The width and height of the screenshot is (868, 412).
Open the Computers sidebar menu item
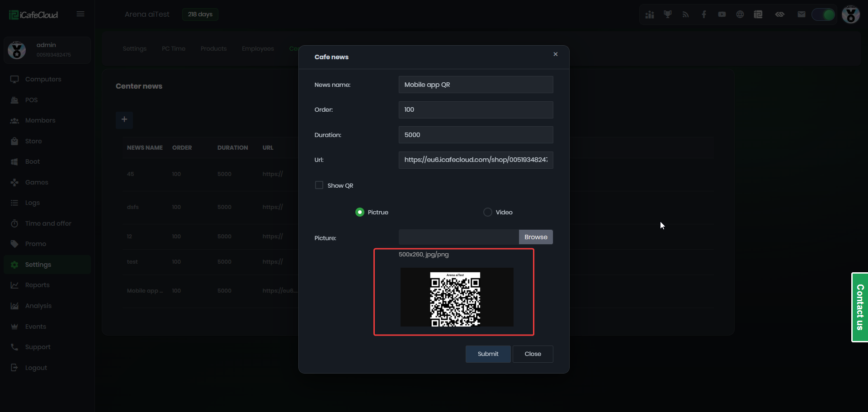click(43, 79)
